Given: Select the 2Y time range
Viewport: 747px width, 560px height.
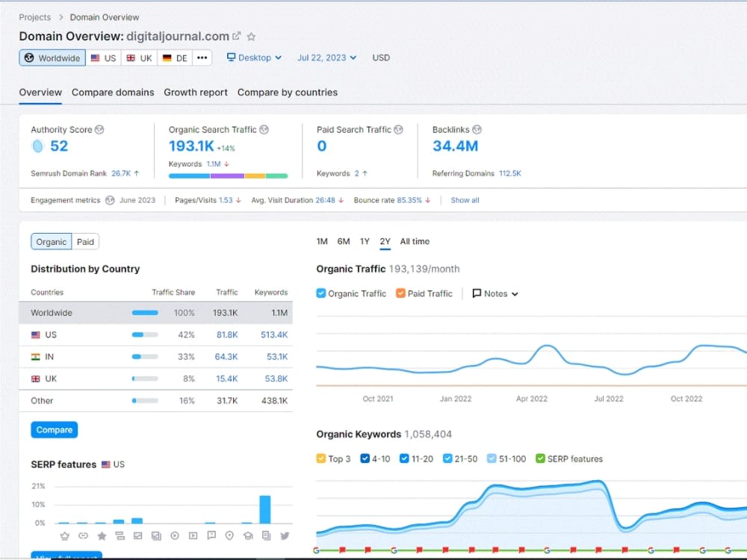Looking at the screenshot, I should tap(385, 241).
